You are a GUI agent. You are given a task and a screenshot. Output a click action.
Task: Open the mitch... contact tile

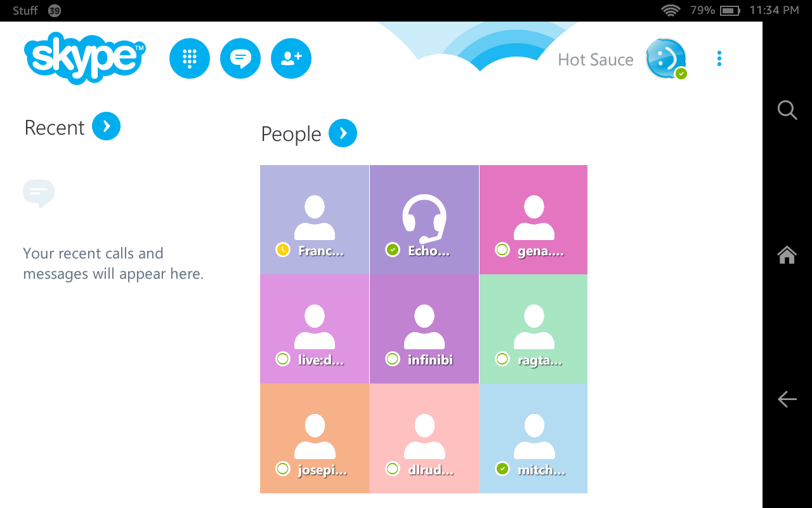coord(534,438)
